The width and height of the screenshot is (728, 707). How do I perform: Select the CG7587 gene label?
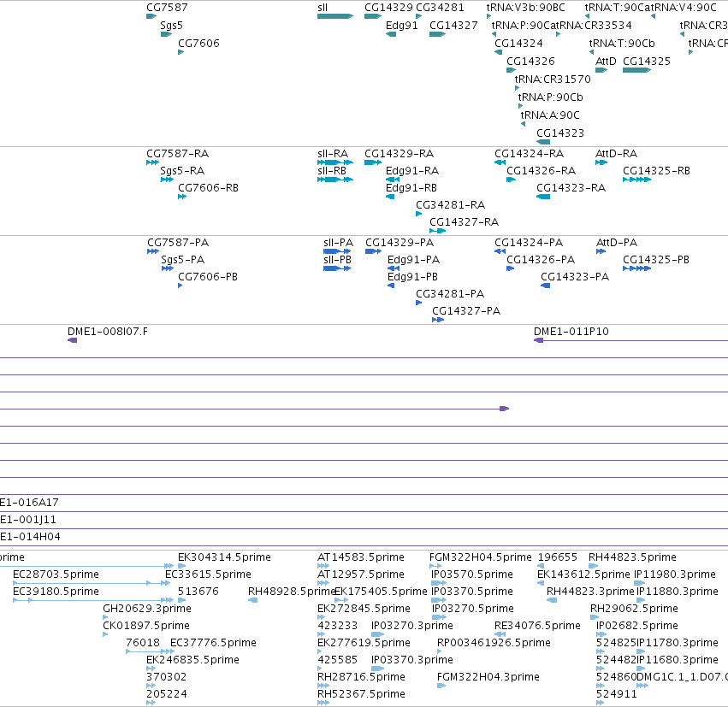tap(167, 8)
